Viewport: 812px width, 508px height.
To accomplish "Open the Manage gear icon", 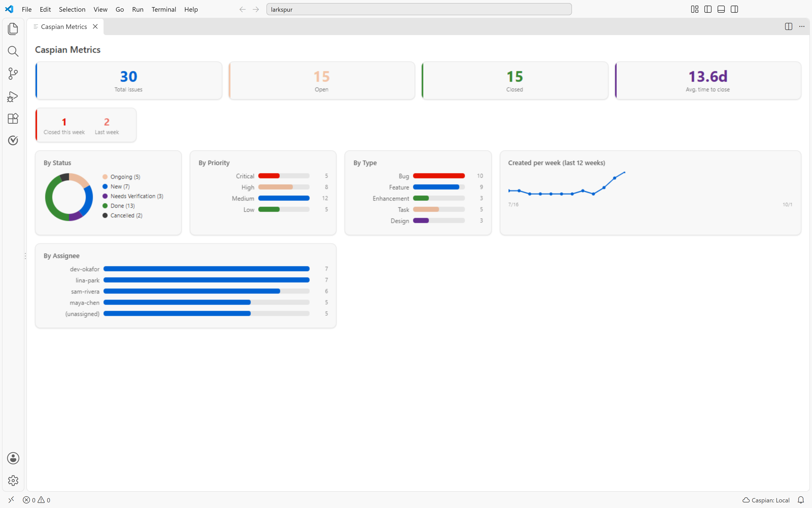I will [x=13, y=481].
